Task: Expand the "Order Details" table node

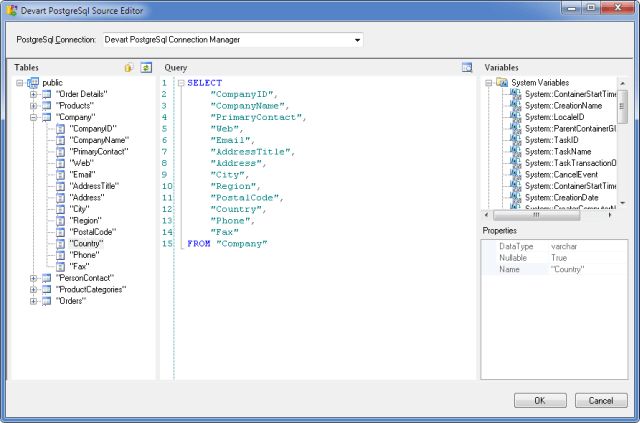Action: (33, 94)
